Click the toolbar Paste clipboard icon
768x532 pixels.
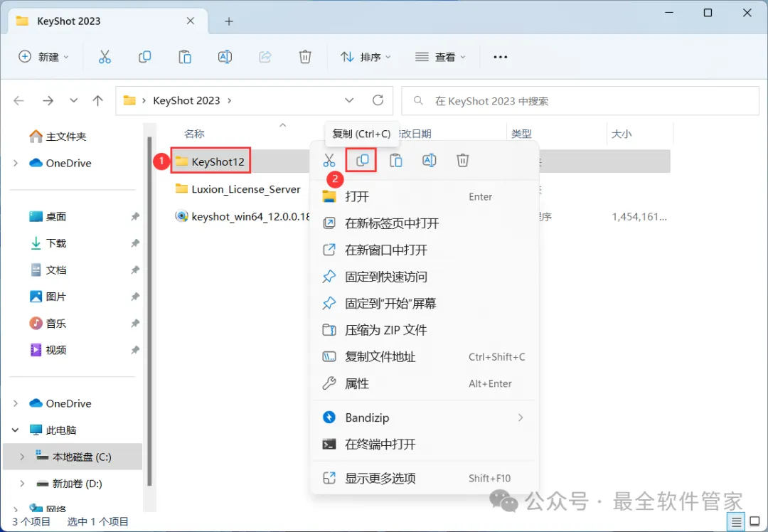point(185,57)
